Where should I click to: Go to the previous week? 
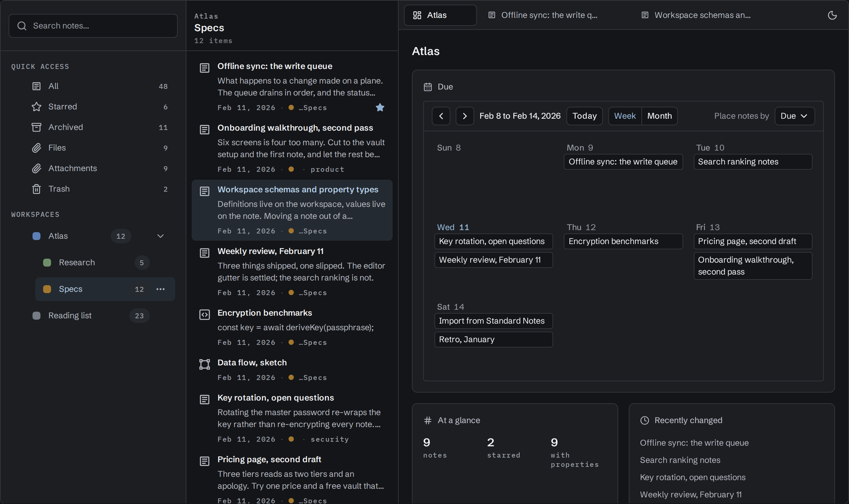click(441, 116)
